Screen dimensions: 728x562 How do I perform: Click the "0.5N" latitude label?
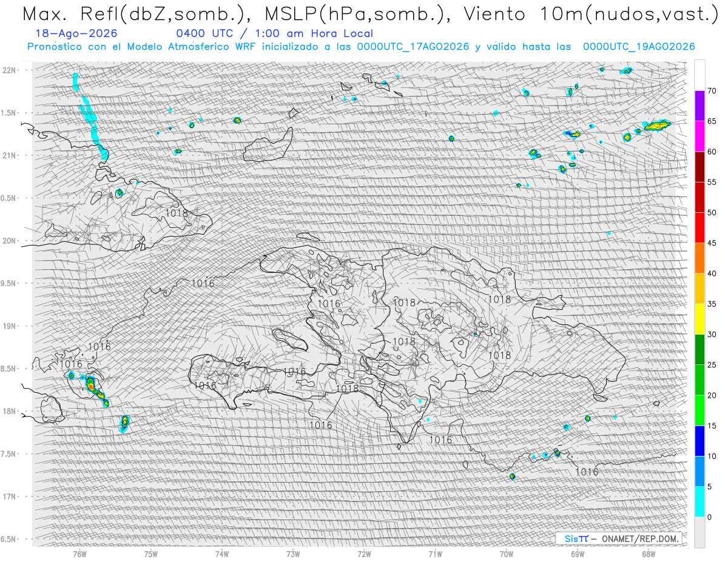click(8, 198)
